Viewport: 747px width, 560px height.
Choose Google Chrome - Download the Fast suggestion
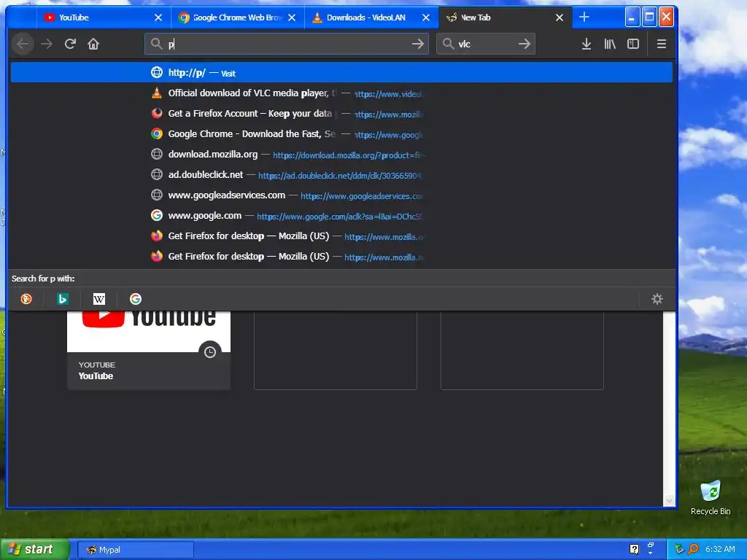(341, 134)
